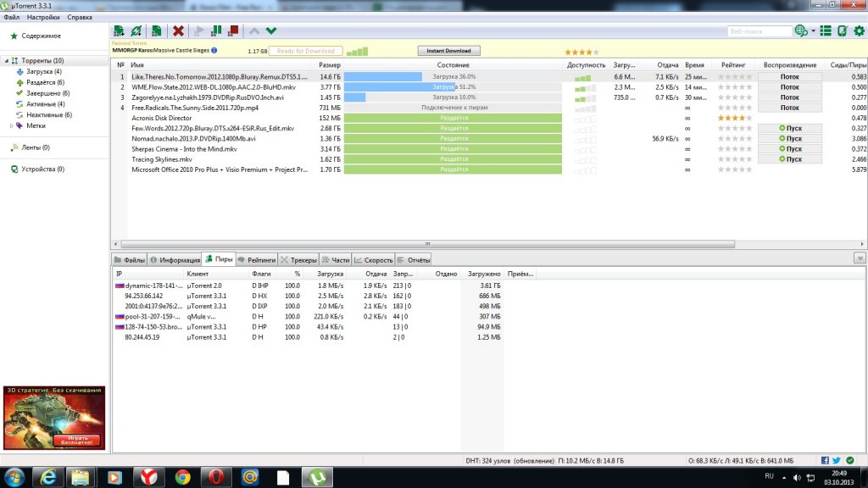Click the Start torrent play icon
Viewport: 868px width, 488px height.
[x=198, y=31]
